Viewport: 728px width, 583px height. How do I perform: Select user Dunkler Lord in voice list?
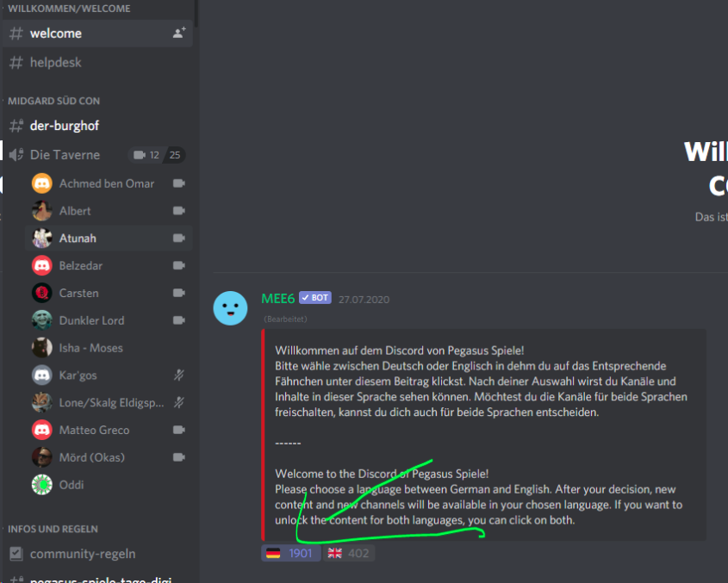point(91,320)
